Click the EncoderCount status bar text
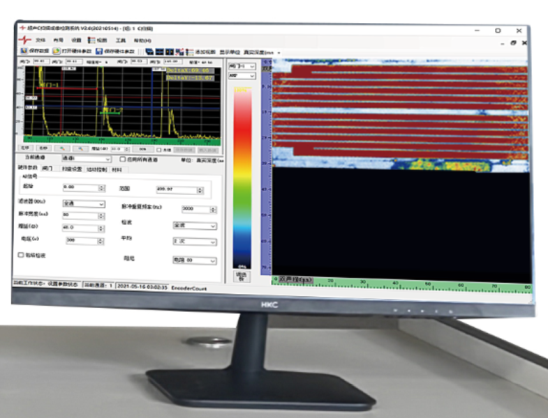548x418 pixels. (x=189, y=288)
